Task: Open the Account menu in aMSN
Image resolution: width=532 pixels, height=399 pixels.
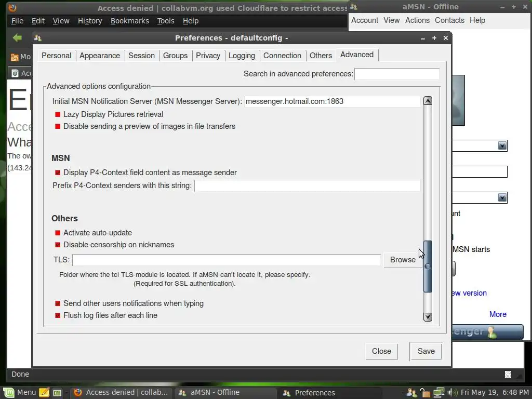Action: coord(365,20)
